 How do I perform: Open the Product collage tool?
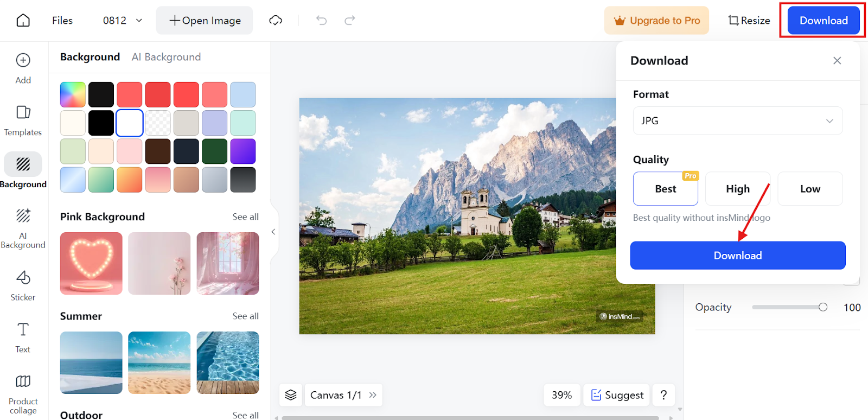[x=23, y=394]
